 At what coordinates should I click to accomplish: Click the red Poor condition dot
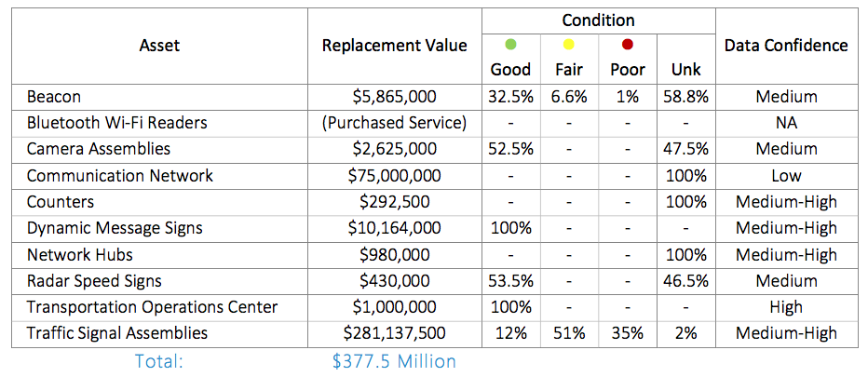(627, 45)
